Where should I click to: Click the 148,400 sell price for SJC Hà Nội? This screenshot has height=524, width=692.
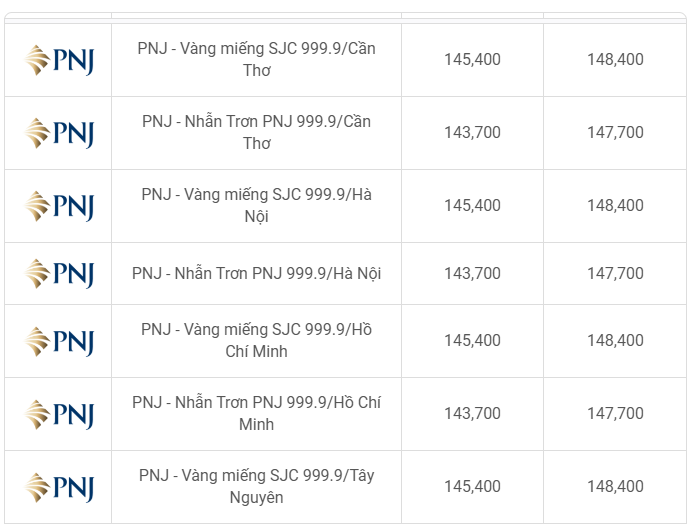pyautogui.click(x=615, y=205)
